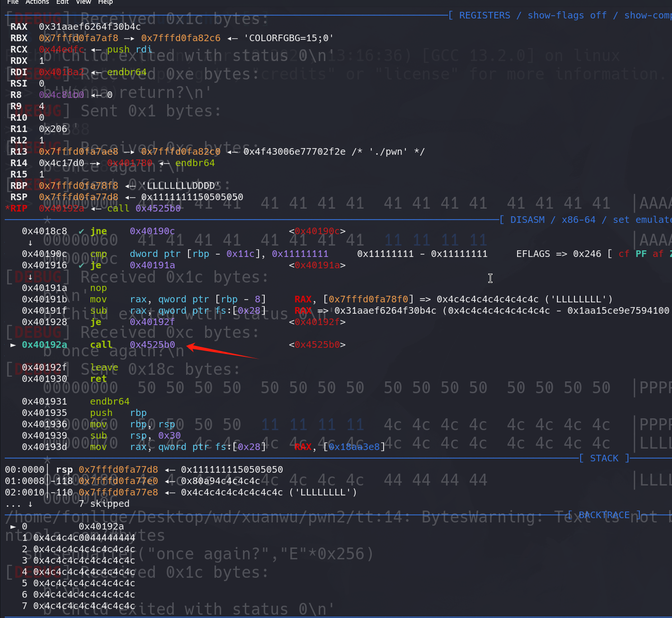Select stack offset 00:0000
The width and height of the screenshot is (672, 618).
(25, 469)
